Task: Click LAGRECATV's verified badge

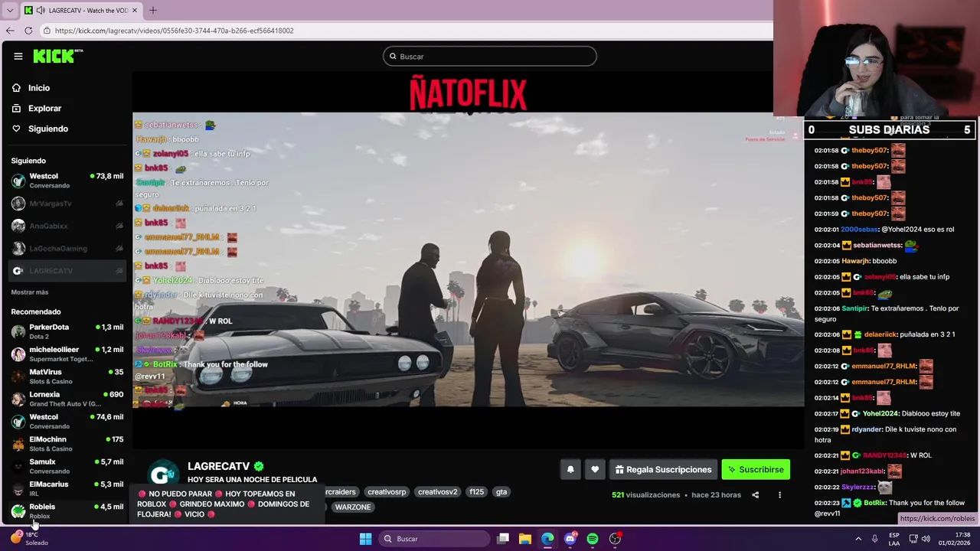Action: 259,466
